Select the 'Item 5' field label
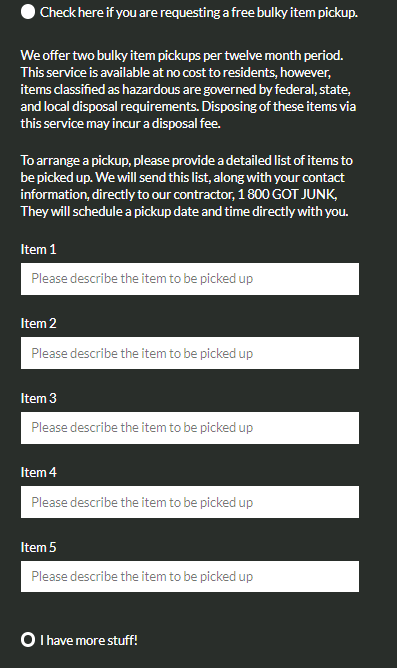This screenshot has width=397, height=668. coord(38,547)
